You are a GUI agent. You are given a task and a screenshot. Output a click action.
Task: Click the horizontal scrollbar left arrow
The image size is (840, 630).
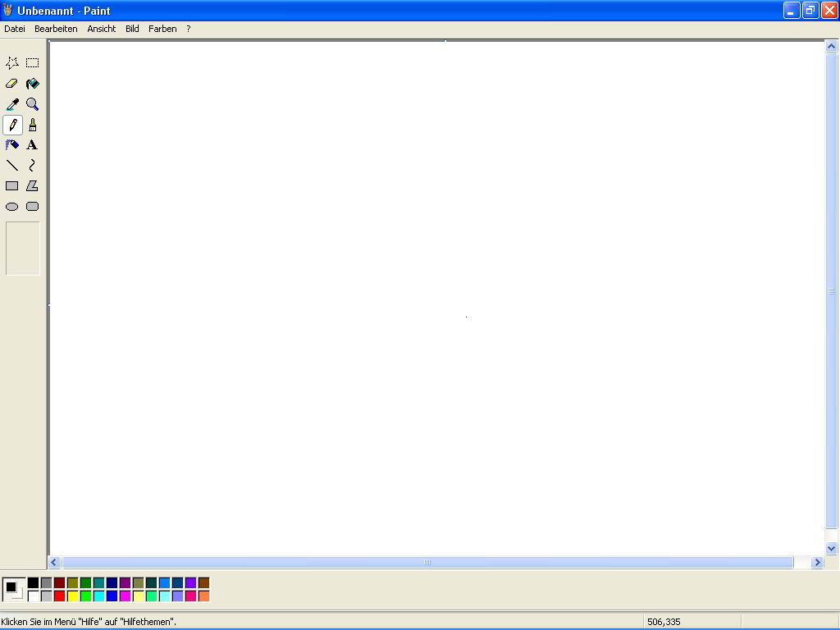(x=53, y=563)
